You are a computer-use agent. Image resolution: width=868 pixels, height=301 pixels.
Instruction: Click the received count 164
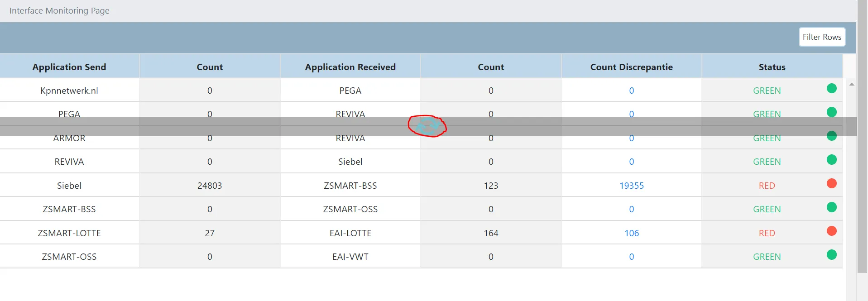click(491, 233)
